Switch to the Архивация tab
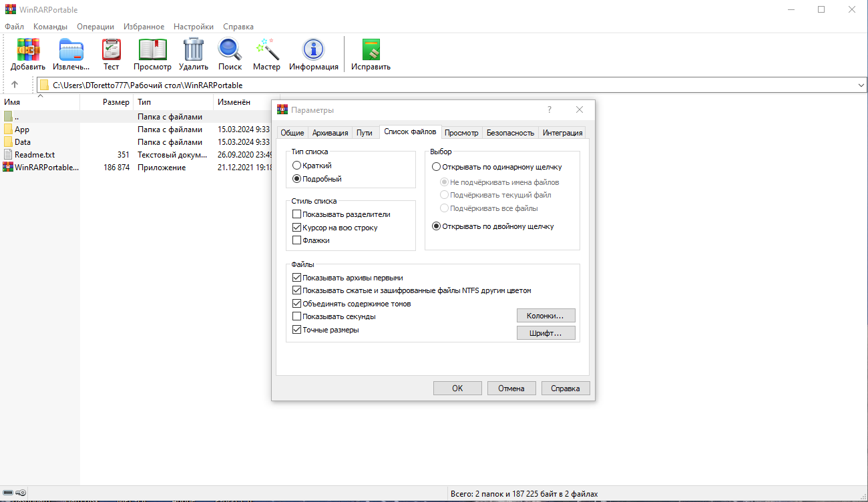The height and width of the screenshot is (502, 868). tap(331, 133)
